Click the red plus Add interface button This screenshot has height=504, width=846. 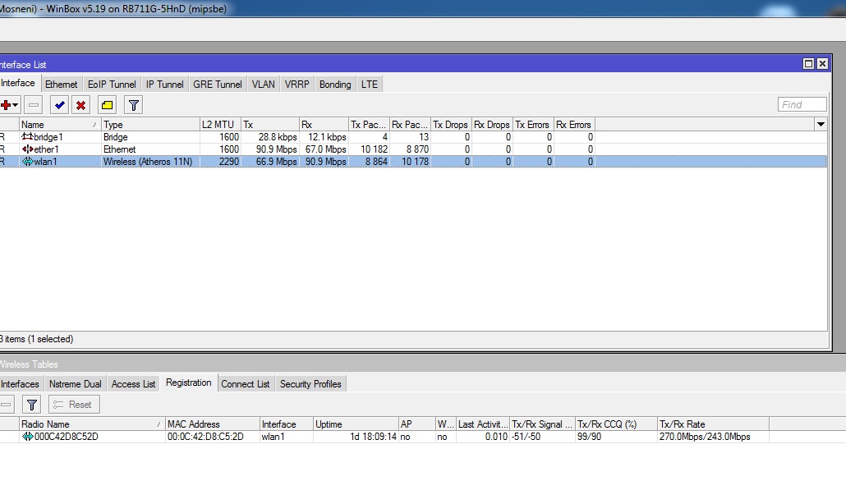(x=6, y=105)
